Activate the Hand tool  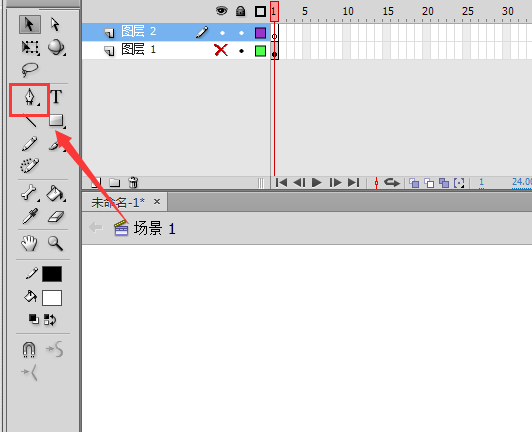pyautogui.click(x=29, y=243)
